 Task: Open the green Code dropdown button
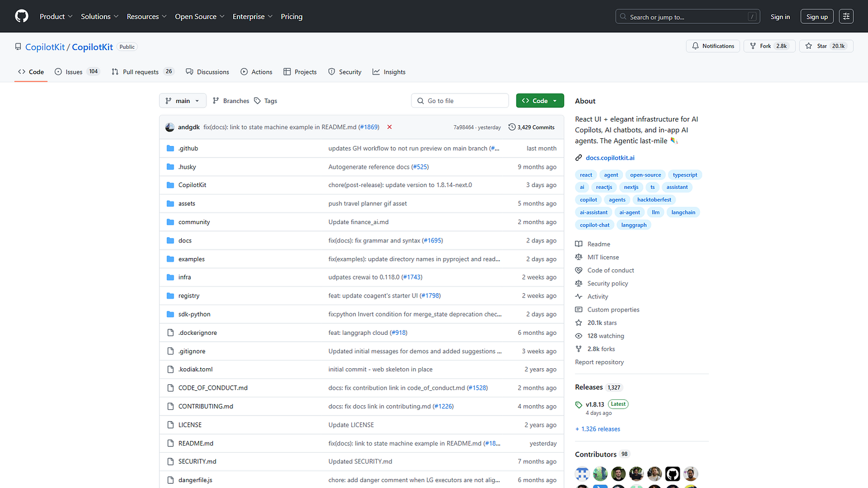(540, 101)
